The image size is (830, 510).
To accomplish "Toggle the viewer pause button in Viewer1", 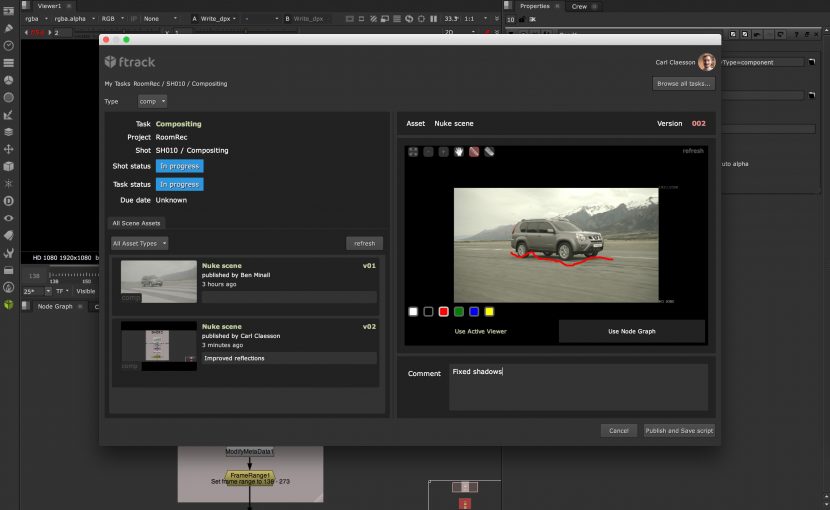I will (434, 19).
